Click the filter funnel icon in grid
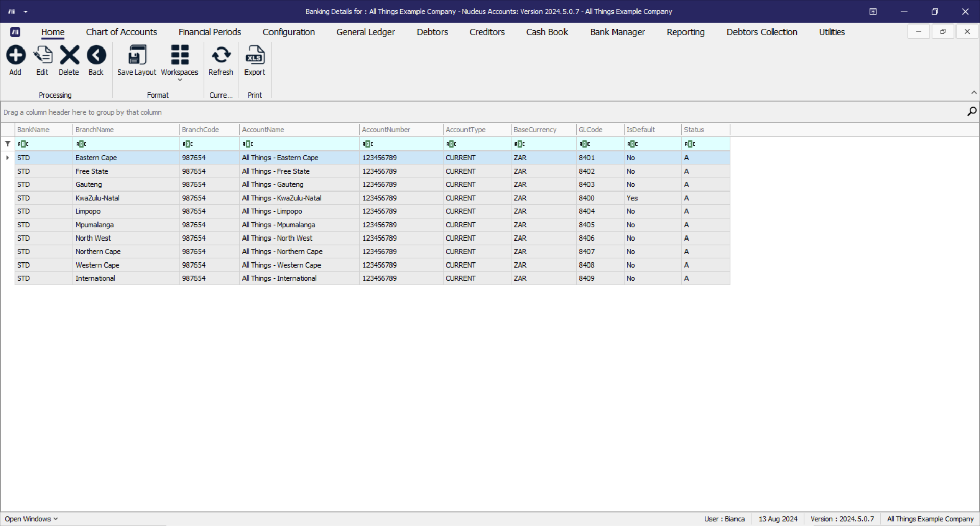 tap(8, 144)
